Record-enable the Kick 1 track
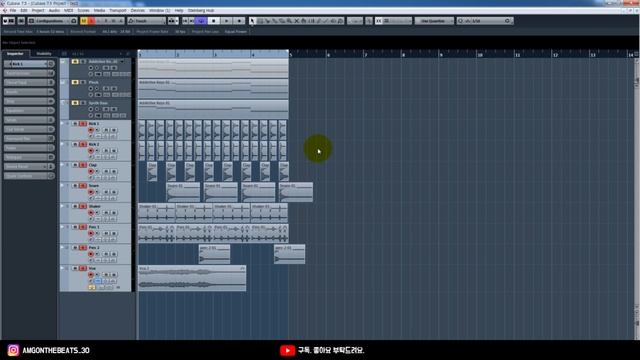Screen dimensions: 640x360 click(91, 130)
